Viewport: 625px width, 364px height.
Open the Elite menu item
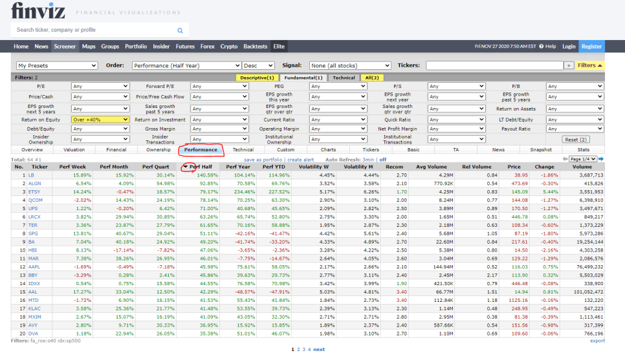tap(279, 46)
